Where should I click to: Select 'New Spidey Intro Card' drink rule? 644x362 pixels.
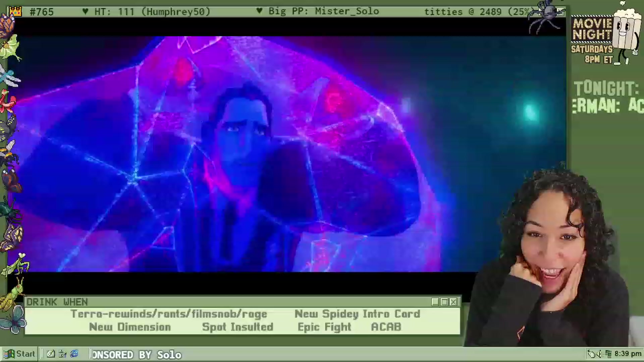point(357,314)
